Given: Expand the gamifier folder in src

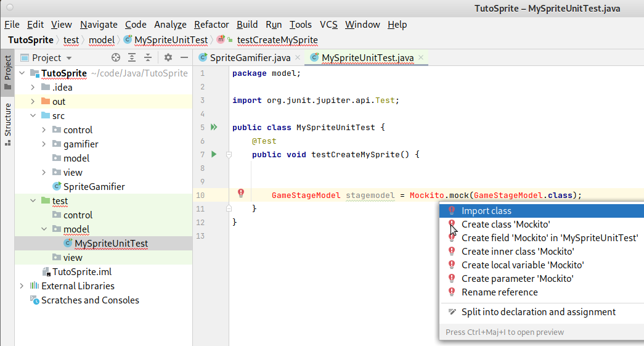Looking at the screenshot, I should coord(44,144).
